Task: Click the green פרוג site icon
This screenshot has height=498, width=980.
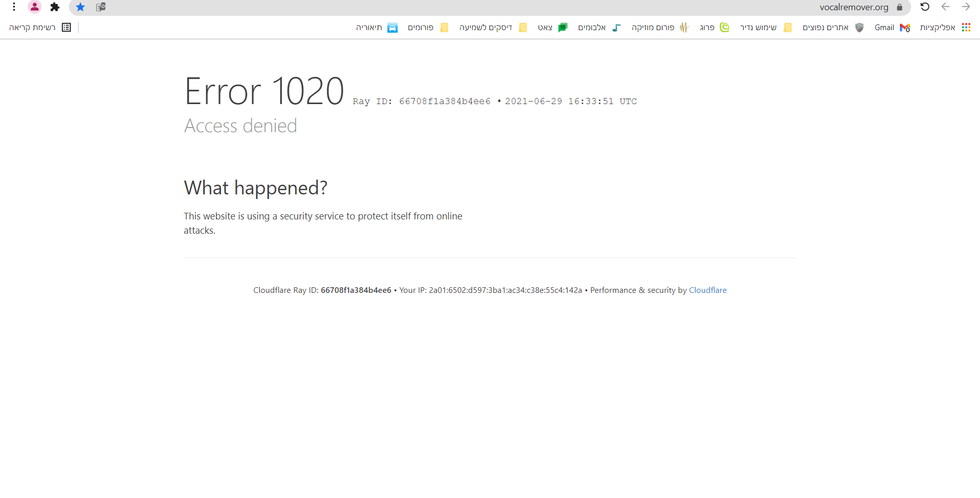Action: coord(725,28)
